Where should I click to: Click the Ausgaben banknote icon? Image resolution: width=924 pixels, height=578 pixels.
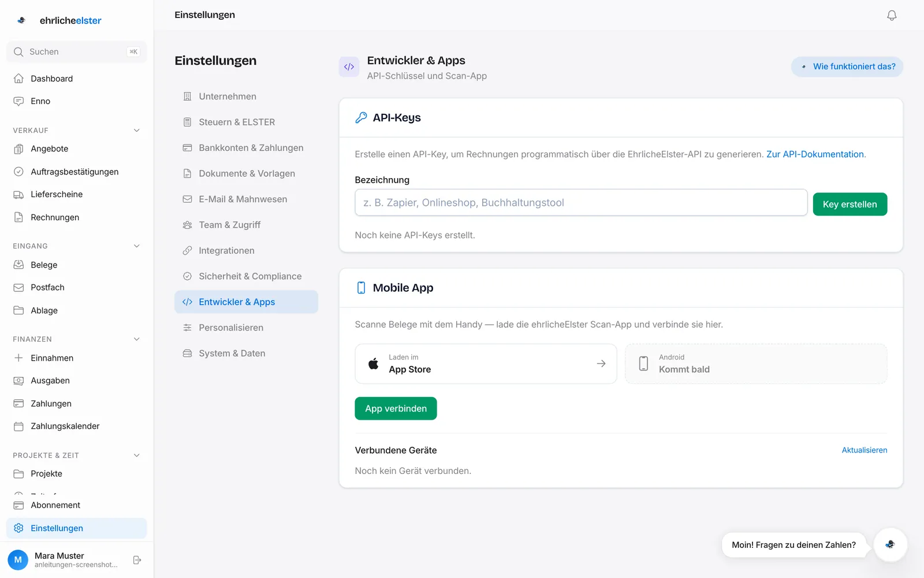click(x=18, y=380)
